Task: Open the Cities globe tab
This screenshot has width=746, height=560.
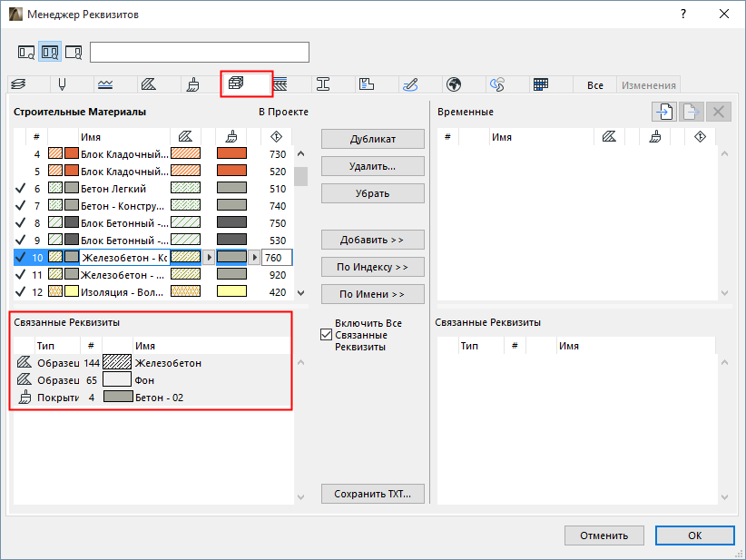Action: point(454,84)
